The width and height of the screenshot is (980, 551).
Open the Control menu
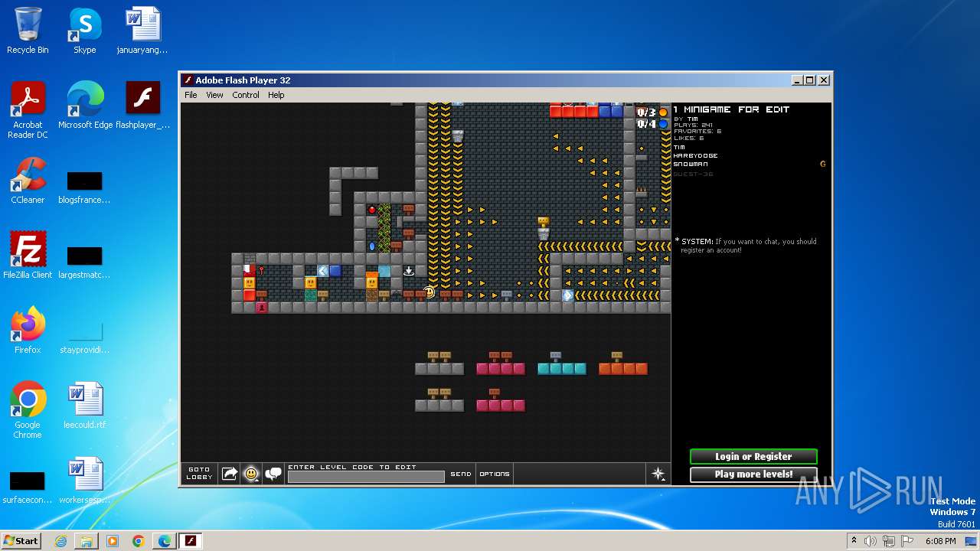(246, 95)
